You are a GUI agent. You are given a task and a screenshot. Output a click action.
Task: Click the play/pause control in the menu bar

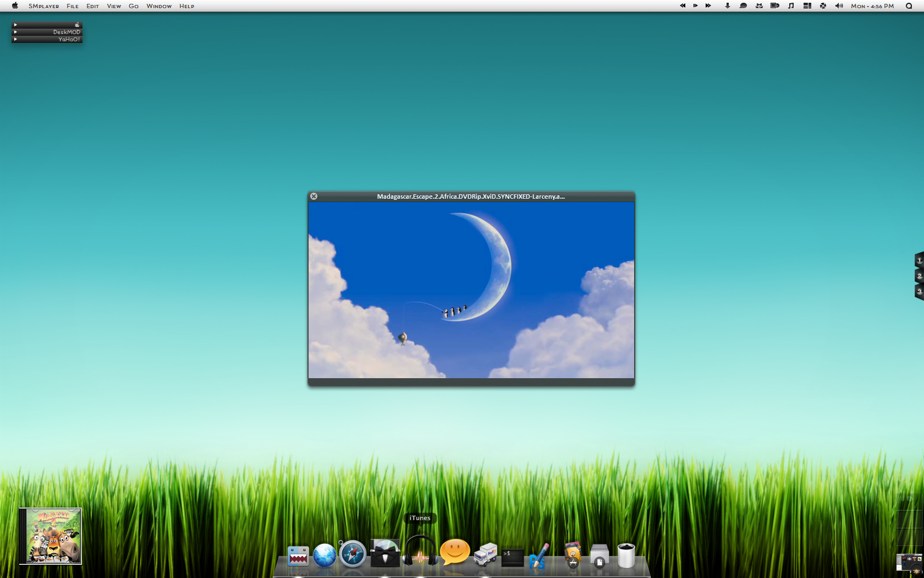pos(695,6)
